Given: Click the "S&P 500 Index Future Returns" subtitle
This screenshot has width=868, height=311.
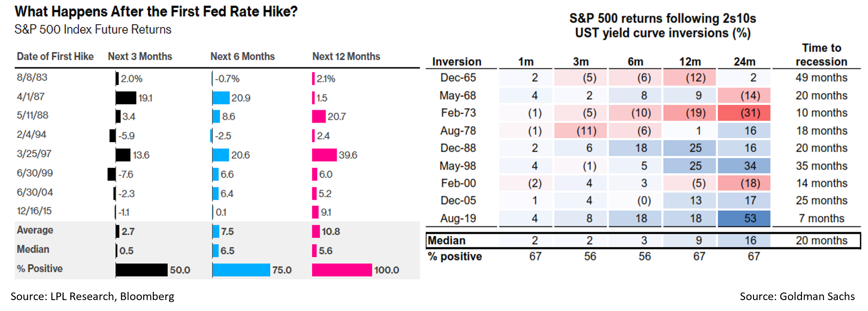Looking at the screenshot, I should tap(93, 30).
